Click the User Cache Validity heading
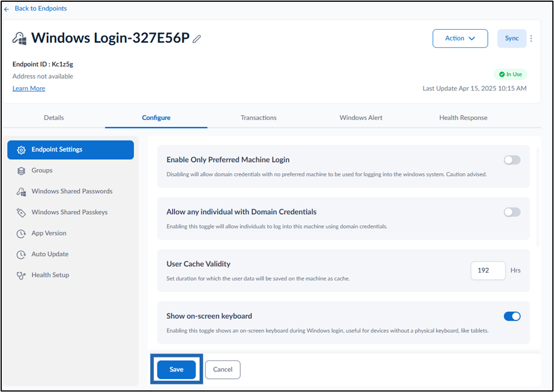The width and height of the screenshot is (554, 392). coord(198,264)
